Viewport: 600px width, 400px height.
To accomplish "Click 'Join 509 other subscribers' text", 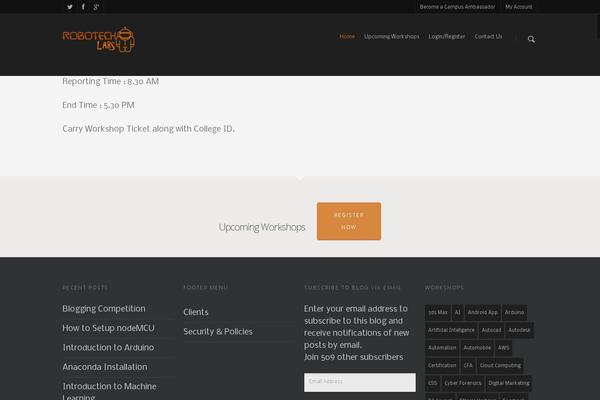I will pyautogui.click(x=354, y=357).
